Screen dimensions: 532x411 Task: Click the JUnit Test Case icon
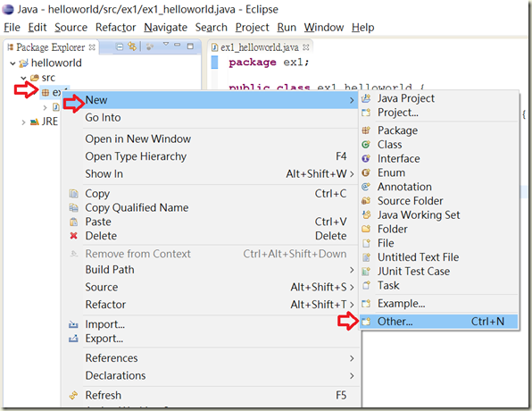click(x=366, y=272)
